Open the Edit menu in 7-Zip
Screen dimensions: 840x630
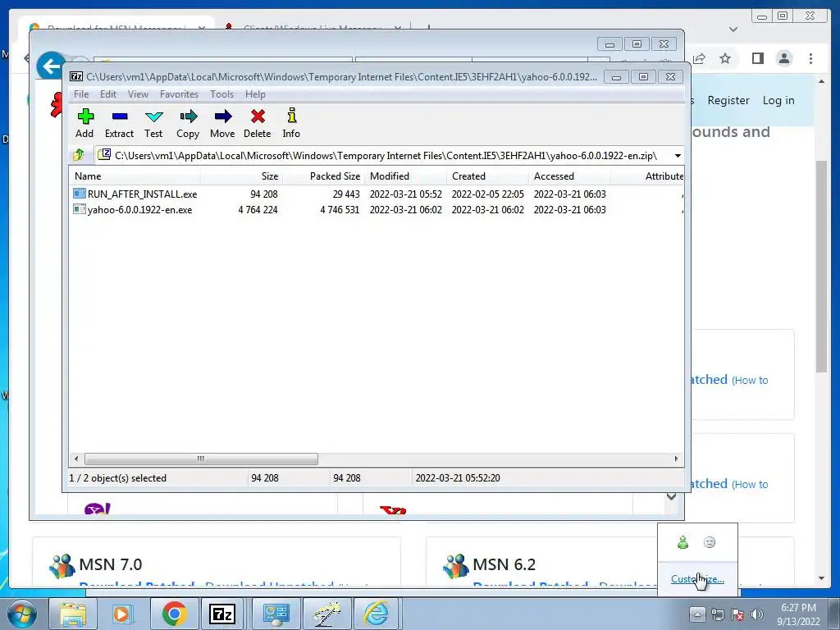[x=108, y=94]
